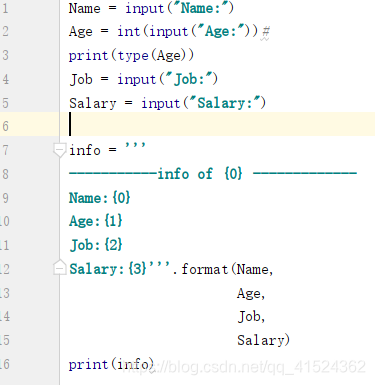The image size is (375, 385).
Task: Click the '.format(Name,' call
Action: [x=223, y=269]
